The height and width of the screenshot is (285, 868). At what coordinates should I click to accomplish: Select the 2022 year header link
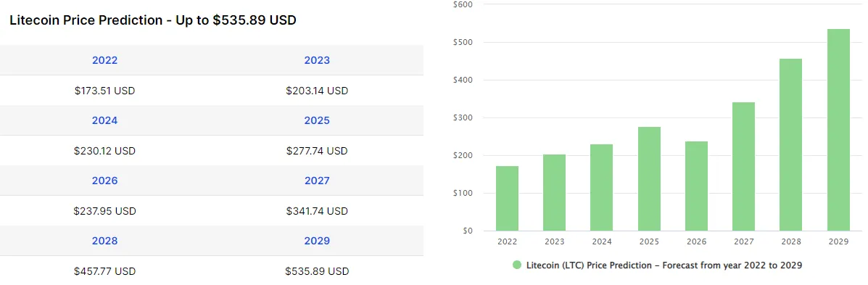click(x=104, y=60)
